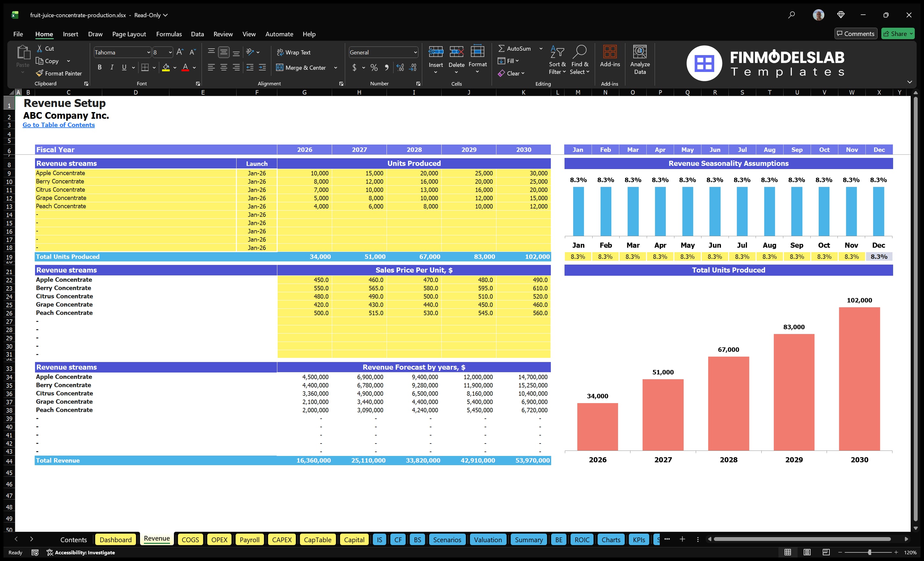The height and width of the screenshot is (561, 924).
Task: Open Sort & Filter options
Action: pyautogui.click(x=557, y=60)
